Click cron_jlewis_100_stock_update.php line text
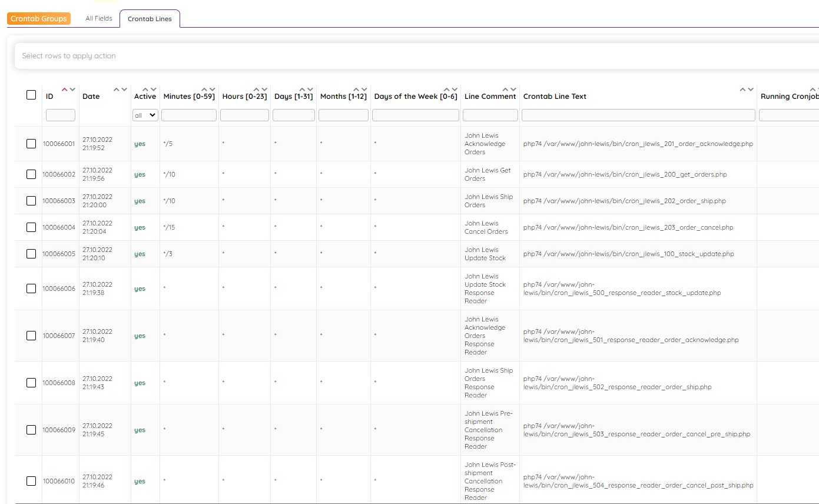The height and width of the screenshot is (504, 819). [x=629, y=254]
